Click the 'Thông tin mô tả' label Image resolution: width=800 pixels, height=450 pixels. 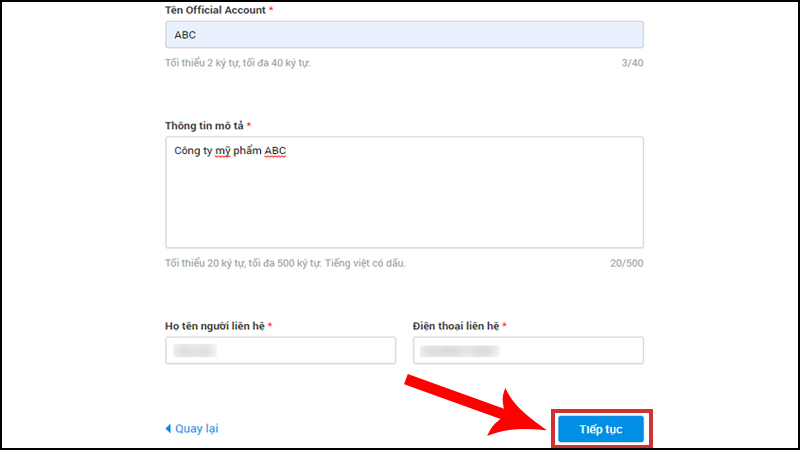coord(204,126)
